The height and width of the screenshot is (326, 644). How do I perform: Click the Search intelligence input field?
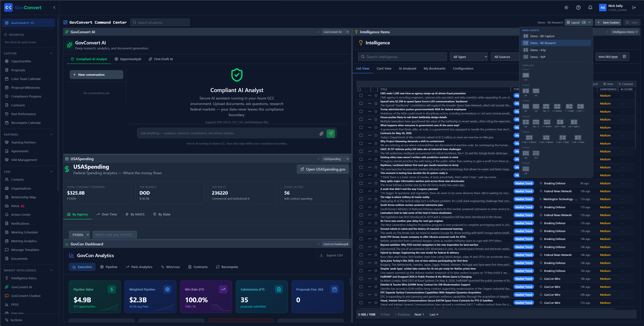pyautogui.click(x=403, y=57)
